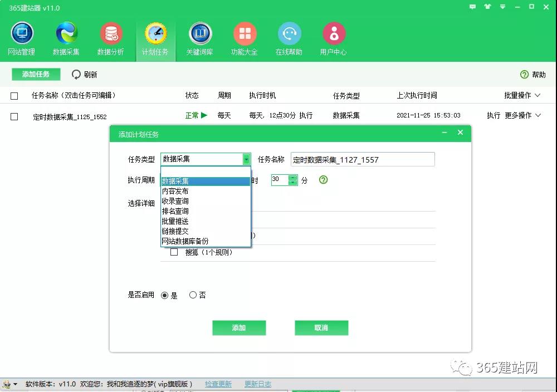
Task: Open the title bar dropdown menu icon
Action: 502,7
